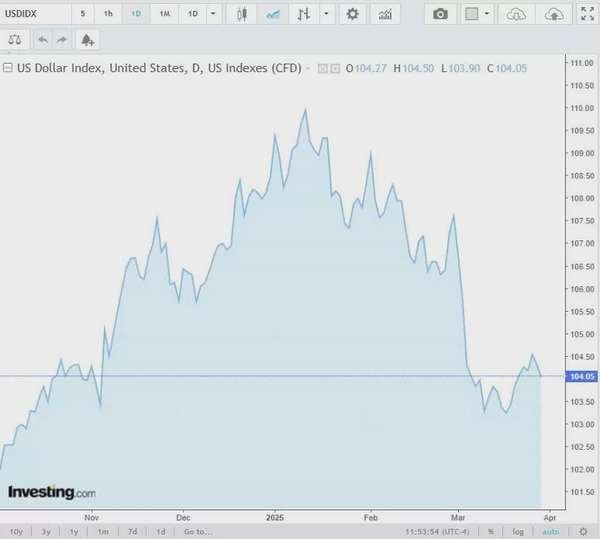Open bottom-right chart settings gear

pyautogui.click(x=583, y=532)
